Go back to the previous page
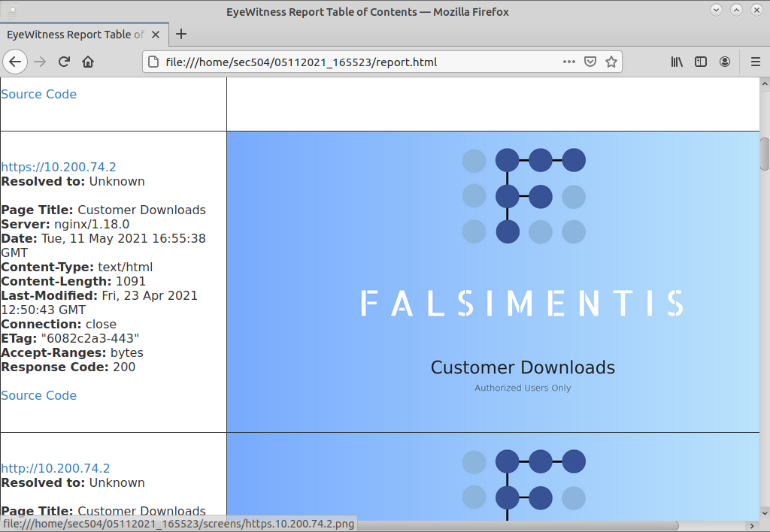 tap(15, 62)
